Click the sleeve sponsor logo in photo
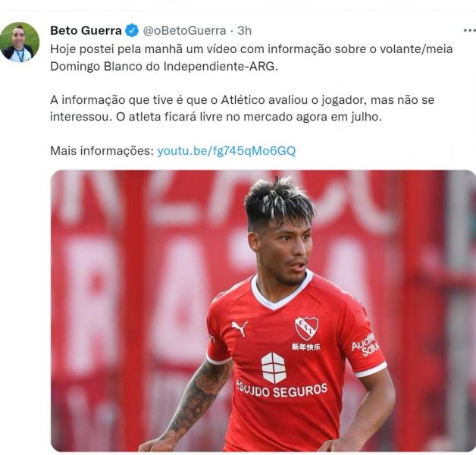The width and height of the screenshot is (476, 455). [x=365, y=345]
